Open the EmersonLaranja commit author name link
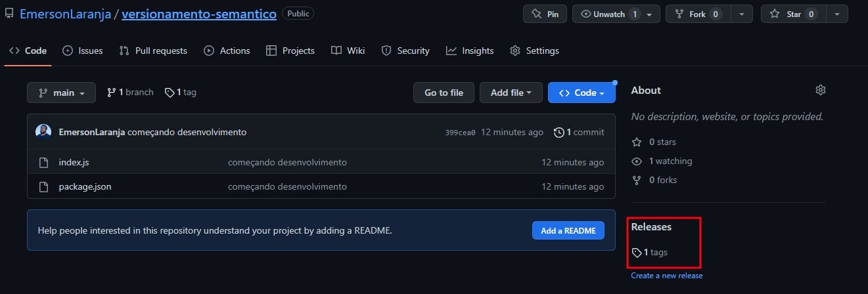 91,132
